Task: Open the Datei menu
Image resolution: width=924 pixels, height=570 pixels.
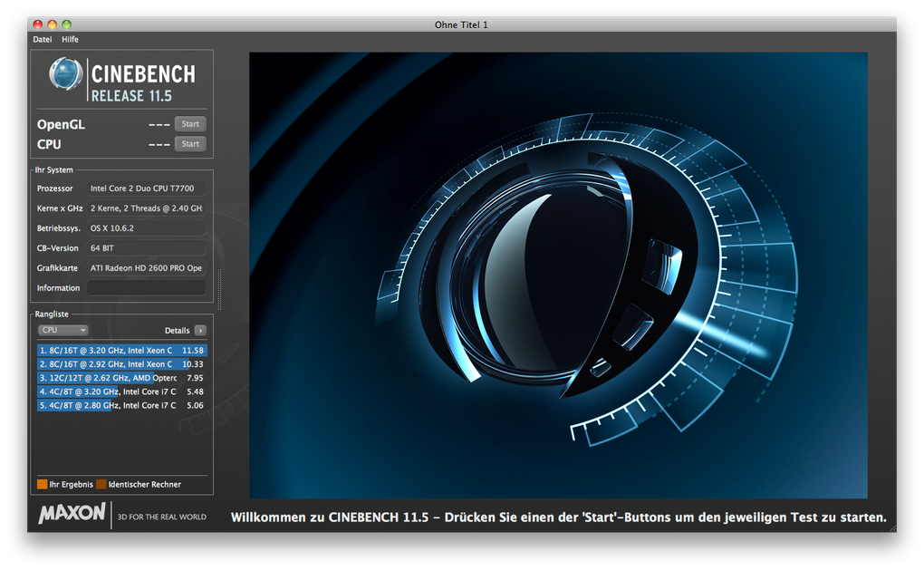Action: 43,40
